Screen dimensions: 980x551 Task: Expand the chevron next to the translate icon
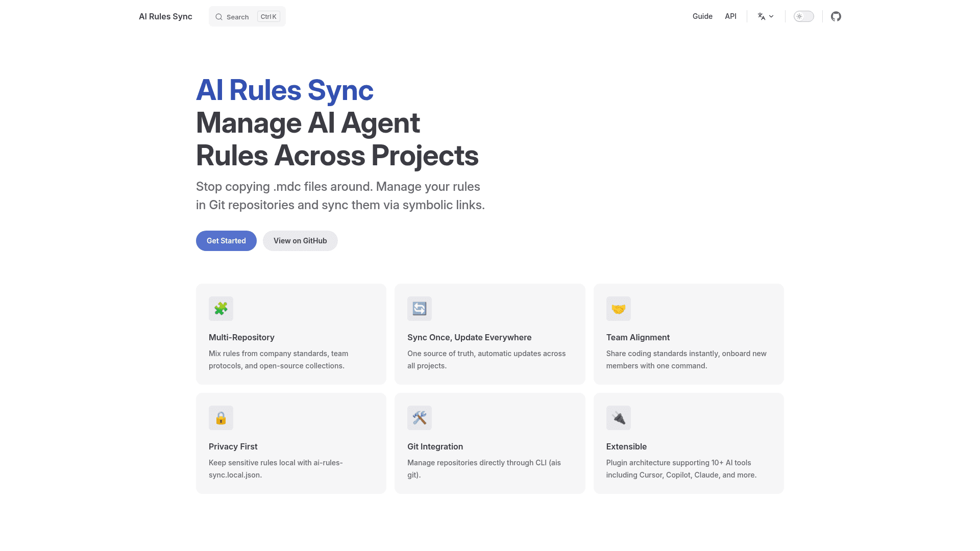771,16
